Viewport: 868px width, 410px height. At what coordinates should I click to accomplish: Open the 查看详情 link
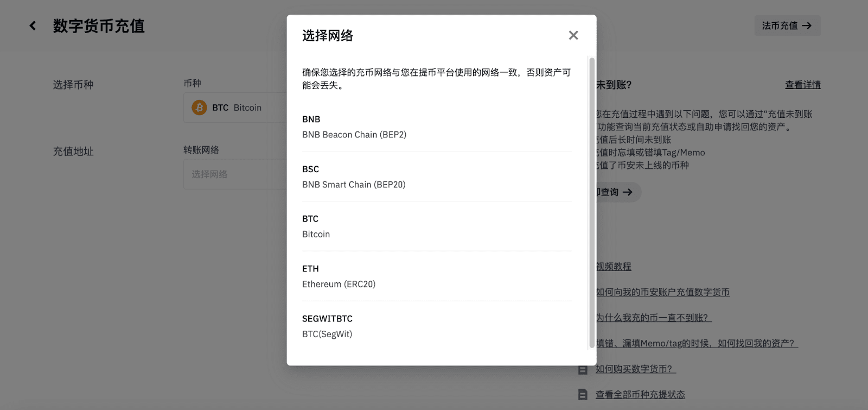pos(803,85)
